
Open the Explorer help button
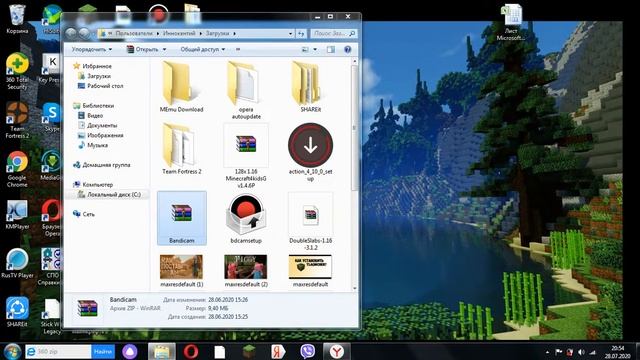(x=347, y=49)
